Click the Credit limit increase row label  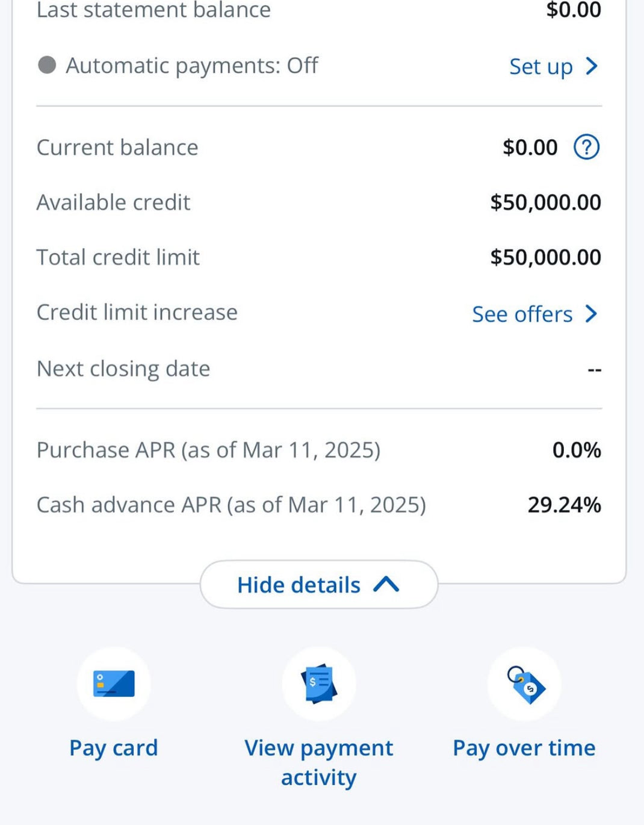click(x=137, y=313)
